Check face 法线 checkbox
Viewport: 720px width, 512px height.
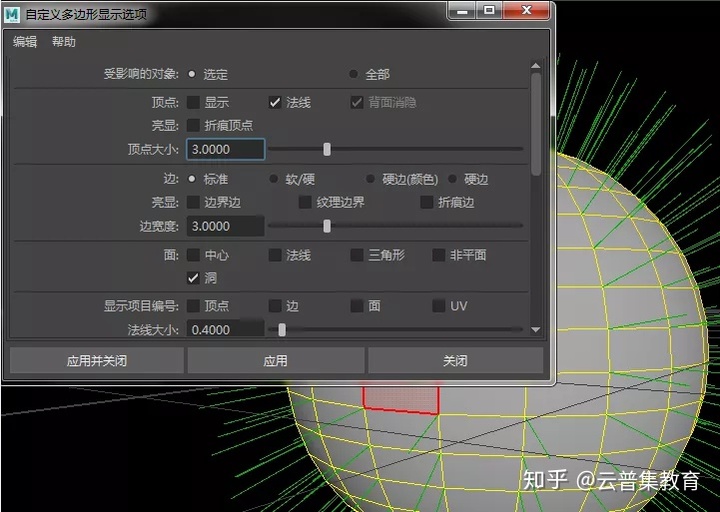click(x=275, y=255)
